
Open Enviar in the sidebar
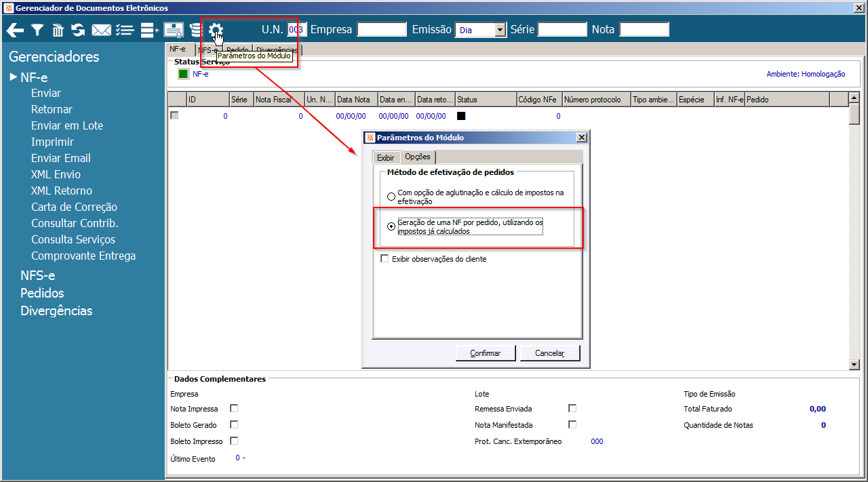point(46,93)
